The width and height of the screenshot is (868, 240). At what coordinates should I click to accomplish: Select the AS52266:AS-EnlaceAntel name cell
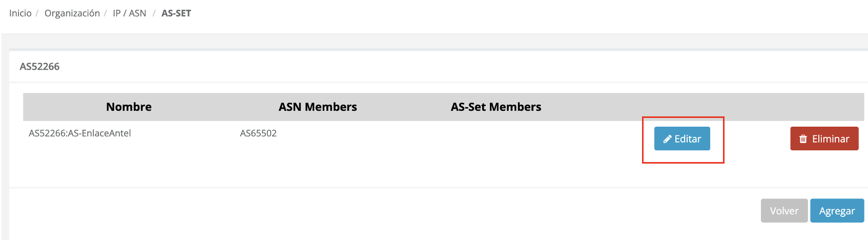click(80, 133)
